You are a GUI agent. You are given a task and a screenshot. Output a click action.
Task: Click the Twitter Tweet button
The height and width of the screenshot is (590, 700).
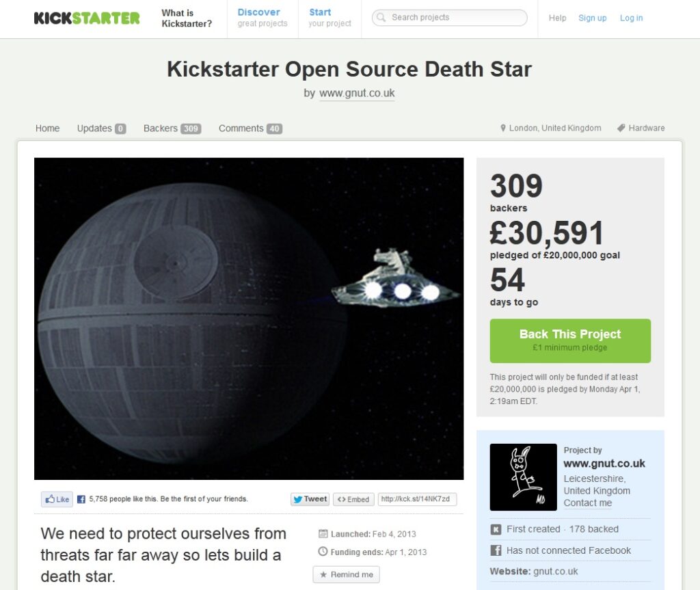310,499
